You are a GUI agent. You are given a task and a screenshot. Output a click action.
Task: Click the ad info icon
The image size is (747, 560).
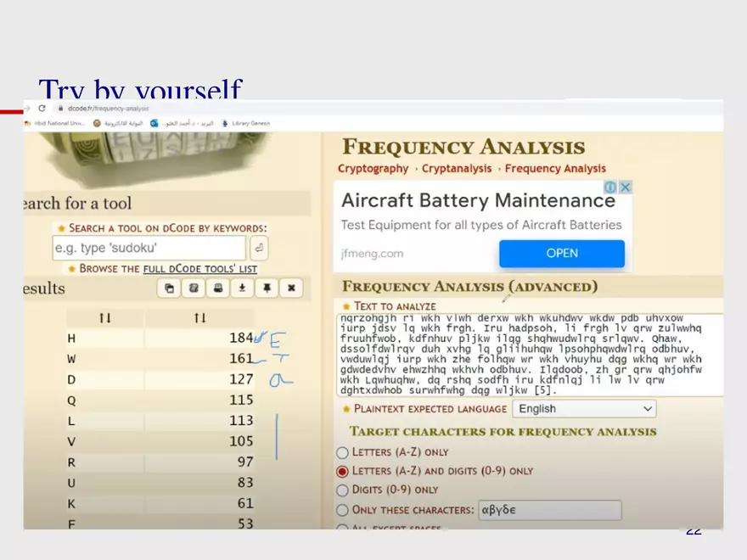tap(610, 187)
